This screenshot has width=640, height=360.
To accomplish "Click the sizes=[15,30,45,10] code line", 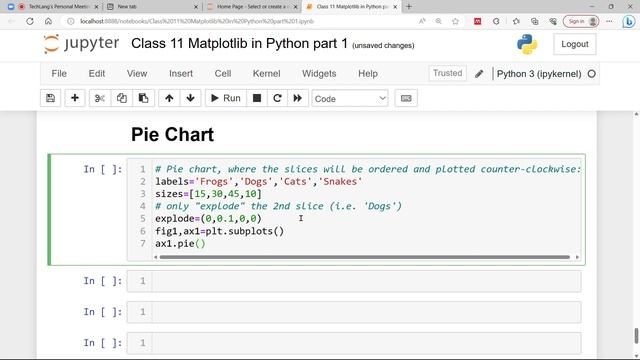I will point(208,194).
